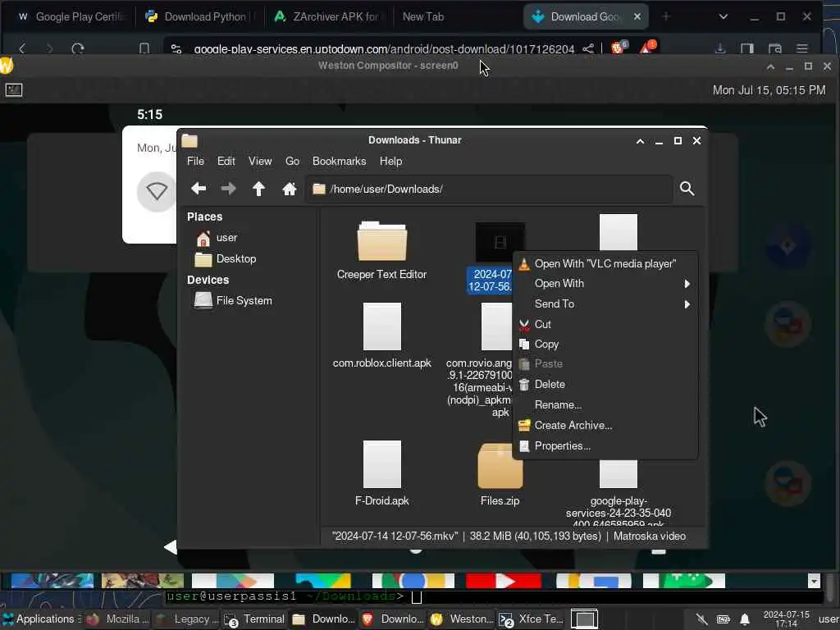Switch to Xfce Te... taskbar window
840x630 pixels.
[531, 619]
